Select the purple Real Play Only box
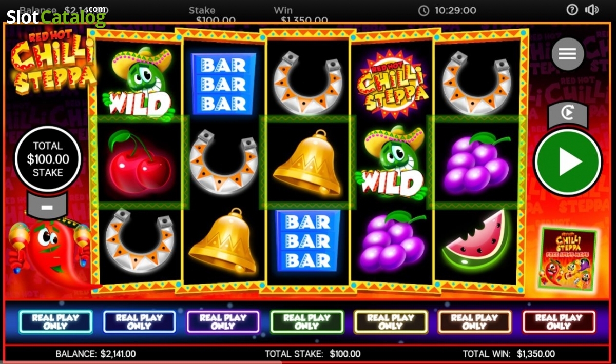616x364 pixels. (x=223, y=322)
